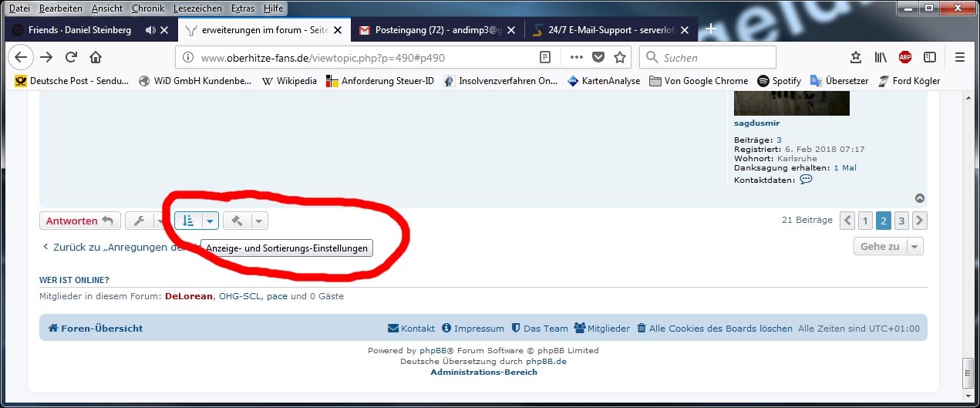Show site information in address bar
Screen dimensions: 980x408
[188, 57]
